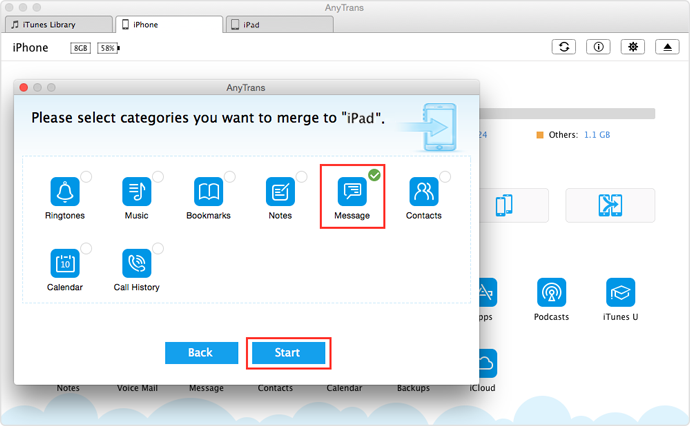This screenshot has height=426, width=690.
Task: Click the Backups label in main window
Action: 413,388
